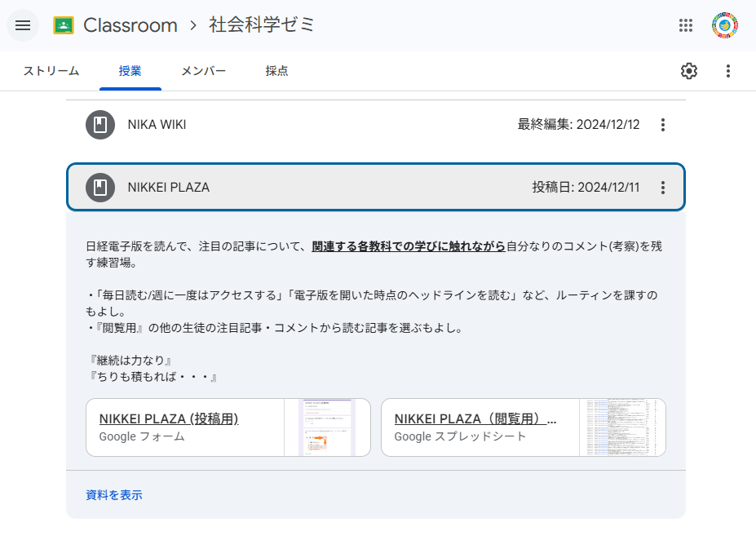Open the main hamburger menu
Screen dimensions: 756x549
(23, 25)
